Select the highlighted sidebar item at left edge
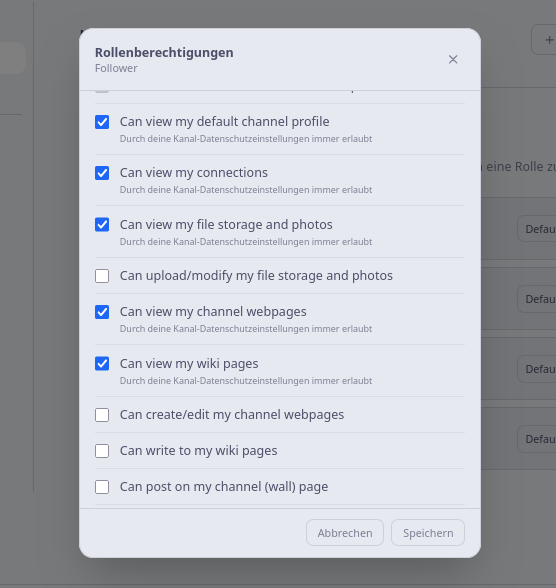Image resolution: width=556 pixels, height=588 pixels. [12, 58]
